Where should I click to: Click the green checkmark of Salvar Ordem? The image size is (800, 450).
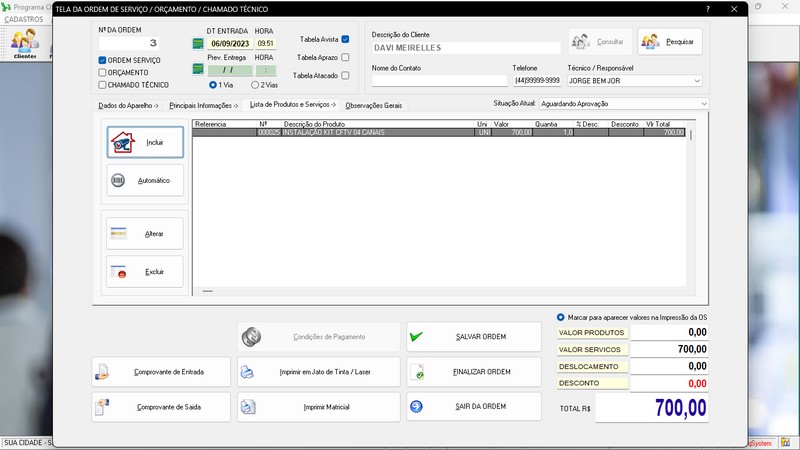click(416, 337)
